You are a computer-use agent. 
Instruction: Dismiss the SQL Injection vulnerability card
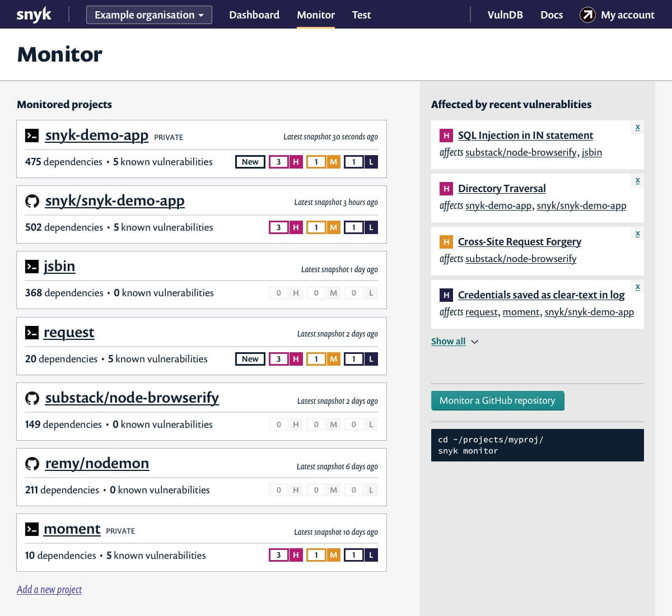tap(637, 127)
